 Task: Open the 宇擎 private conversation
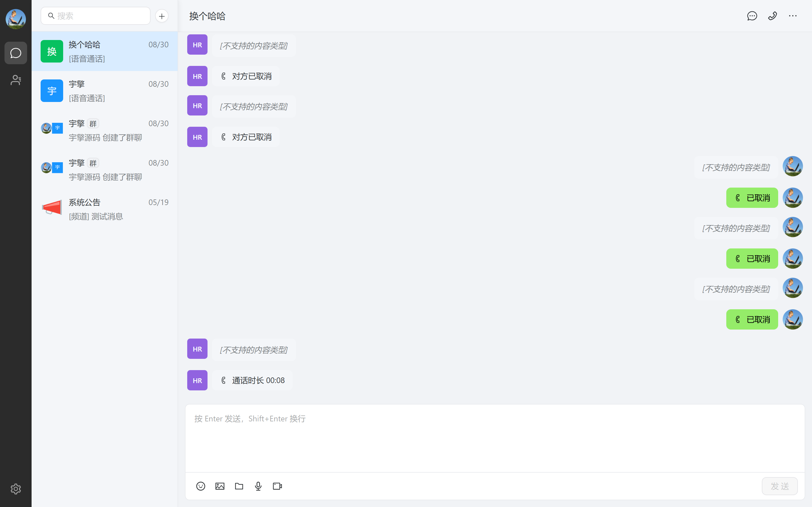pyautogui.click(x=105, y=90)
